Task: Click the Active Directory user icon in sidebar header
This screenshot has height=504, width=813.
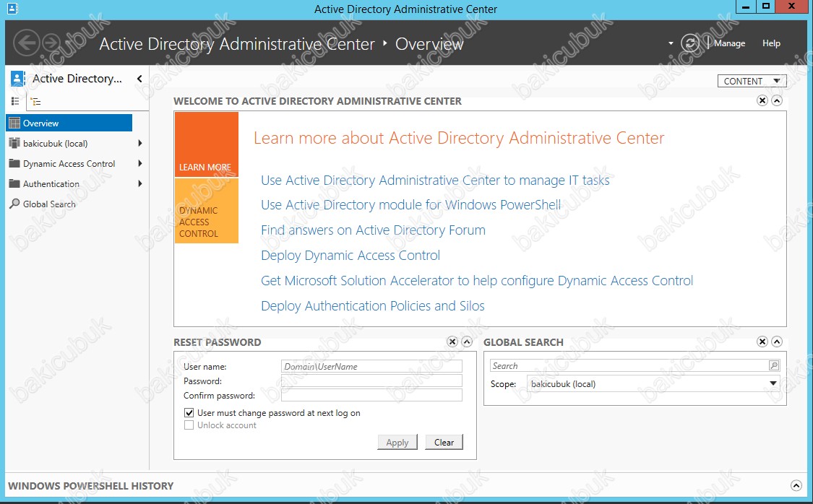Action: (x=17, y=78)
